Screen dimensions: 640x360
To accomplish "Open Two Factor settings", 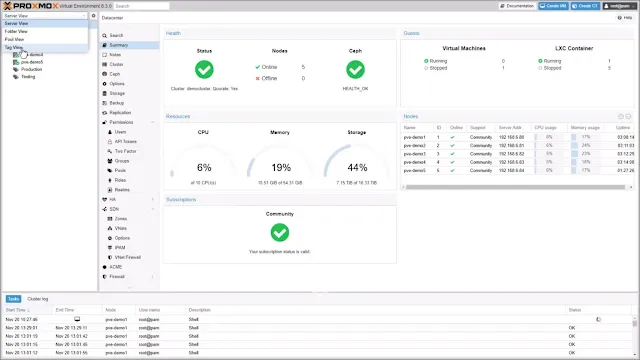I will coord(129,151).
